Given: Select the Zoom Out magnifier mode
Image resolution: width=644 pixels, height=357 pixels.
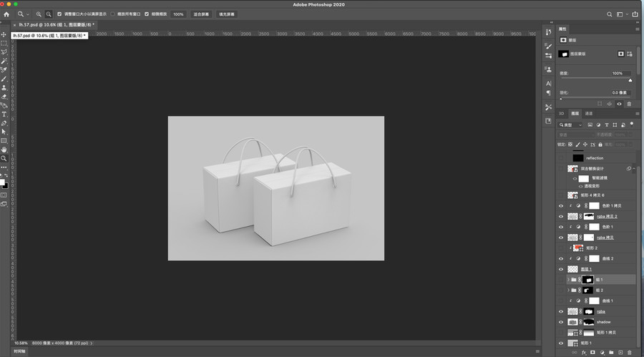Looking at the screenshot, I should coord(49,14).
